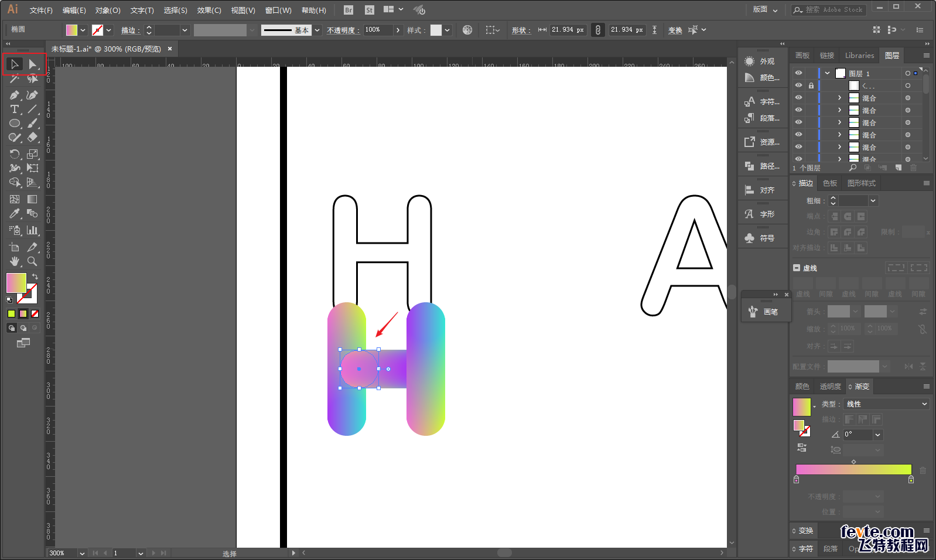The image size is (936, 560).
Task: Select the Rotate tool
Action: pos(15,154)
